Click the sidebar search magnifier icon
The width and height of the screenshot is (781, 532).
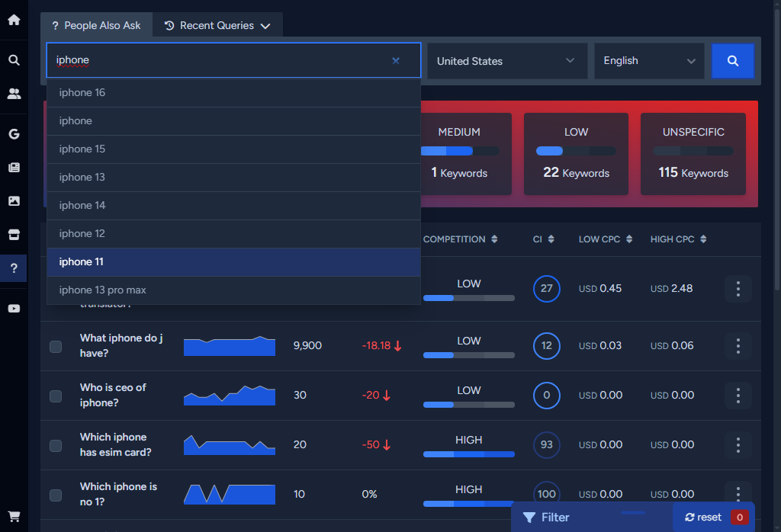tap(14, 60)
